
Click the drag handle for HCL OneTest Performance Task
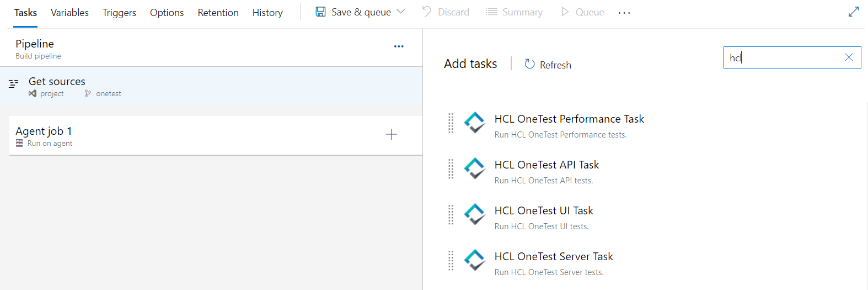point(451,123)
